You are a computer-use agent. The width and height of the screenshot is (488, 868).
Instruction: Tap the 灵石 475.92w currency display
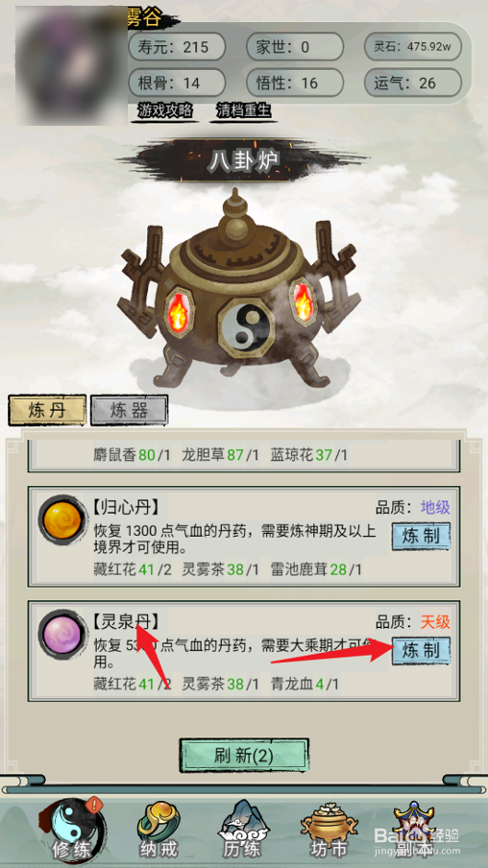(413, 46)
